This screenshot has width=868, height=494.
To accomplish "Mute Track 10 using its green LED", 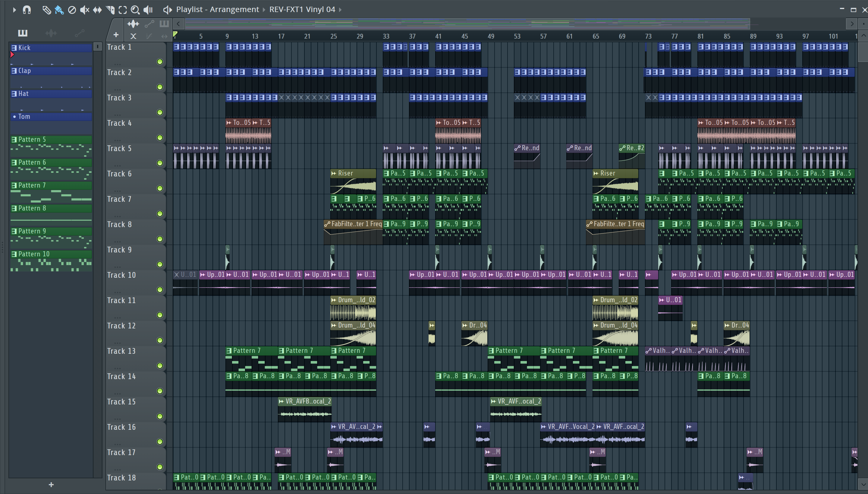I will [x=160, y=290].
